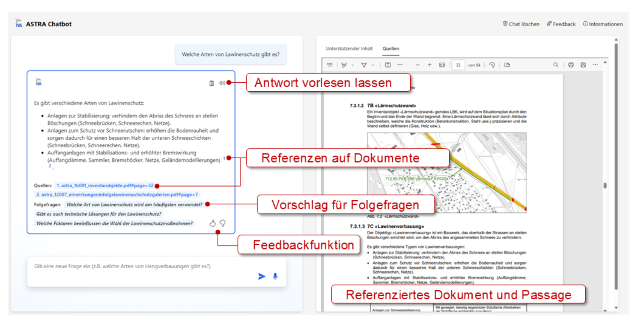Click the PDF text box tool icon

pyautogui.click(x=388, y=65)
